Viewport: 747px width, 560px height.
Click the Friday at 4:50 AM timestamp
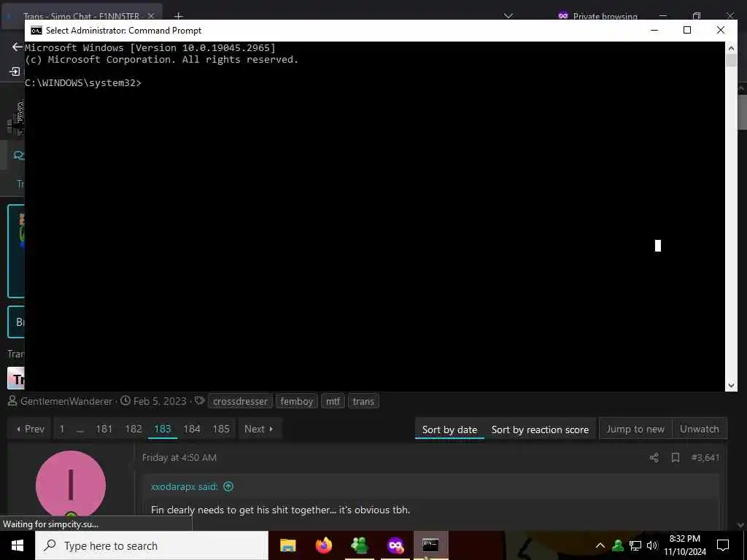[179, 458]
